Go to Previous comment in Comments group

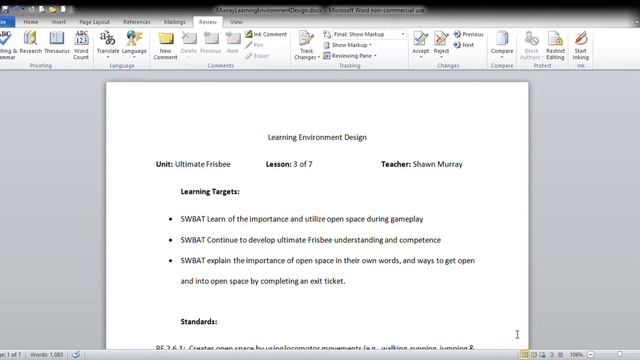211,42
